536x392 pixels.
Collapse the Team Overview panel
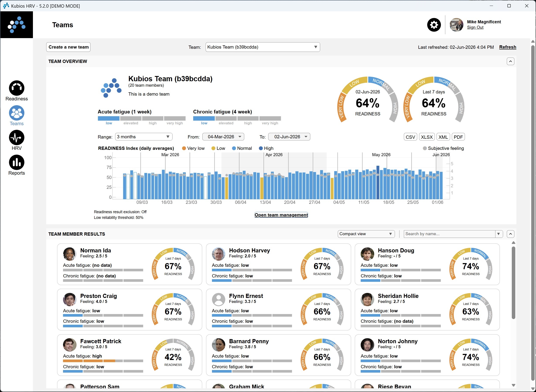510,61
